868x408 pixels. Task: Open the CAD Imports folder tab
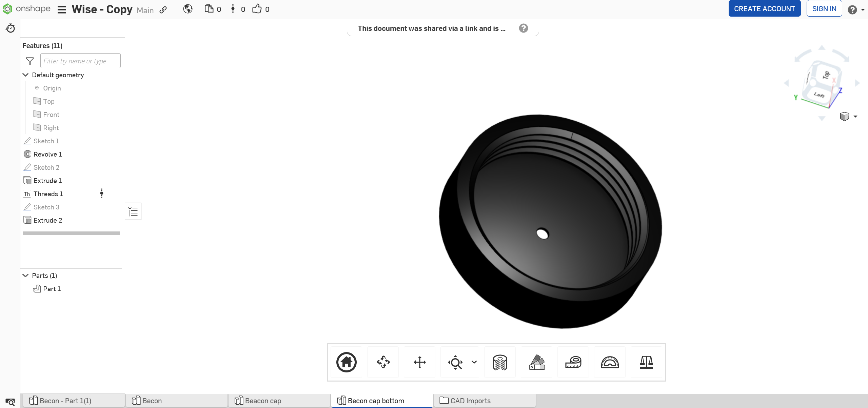pyautogui.click(x=470, y=401)
